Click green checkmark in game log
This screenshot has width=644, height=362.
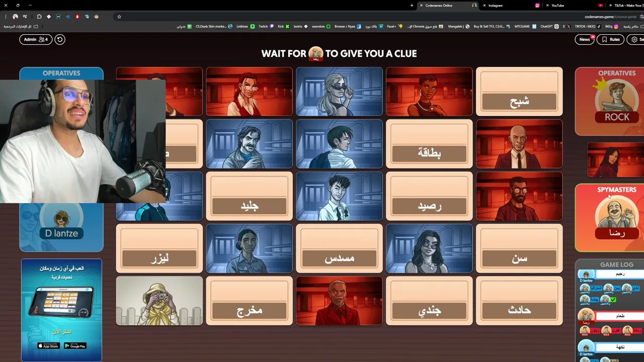[x=613, y=300]
